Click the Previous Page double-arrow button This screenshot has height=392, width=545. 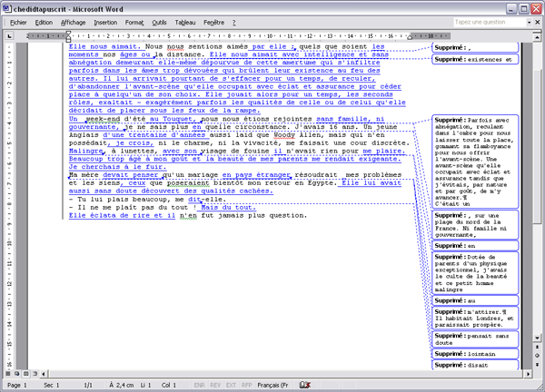537,347
